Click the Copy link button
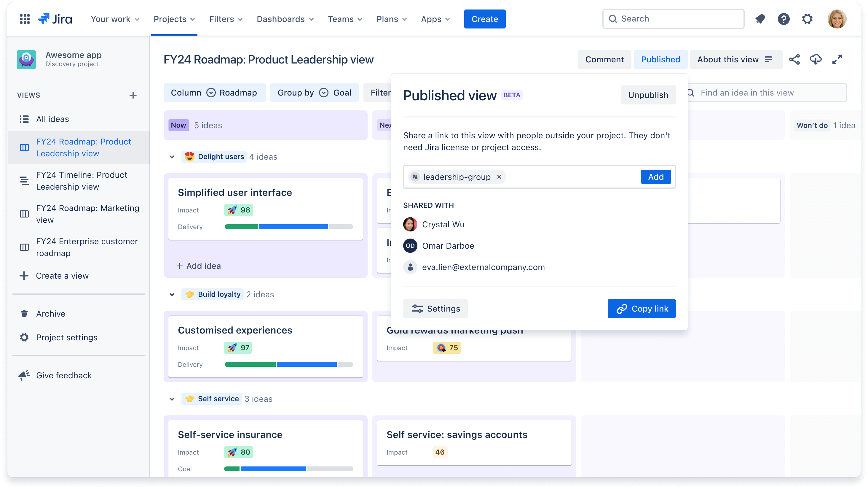This screenshot has height=489, width=868. [x=642, y=309]
